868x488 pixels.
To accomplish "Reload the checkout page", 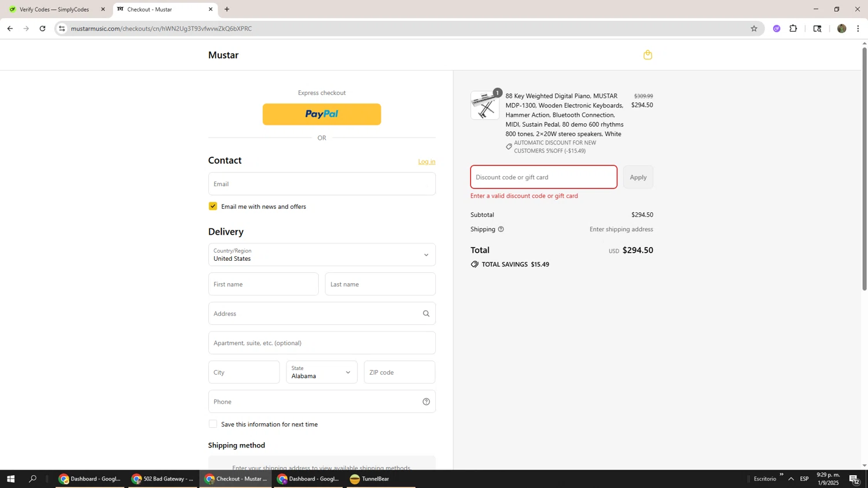I will coord(42,28).
